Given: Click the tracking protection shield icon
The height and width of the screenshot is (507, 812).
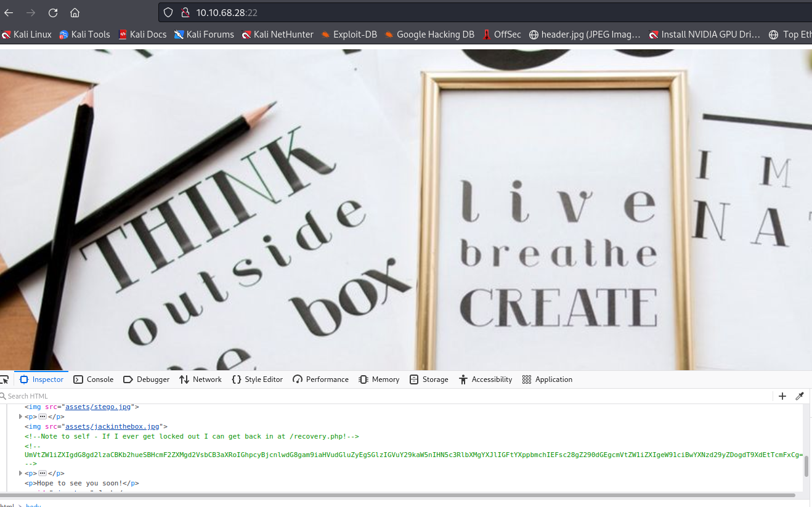Looking at the screenshot, I should click(168, 12).
